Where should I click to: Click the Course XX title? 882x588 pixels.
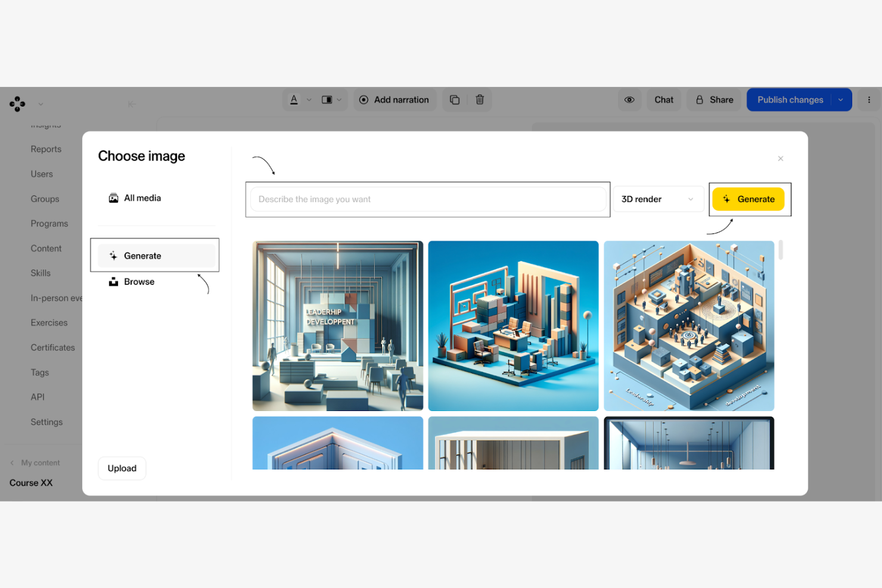tap(31, 483)
